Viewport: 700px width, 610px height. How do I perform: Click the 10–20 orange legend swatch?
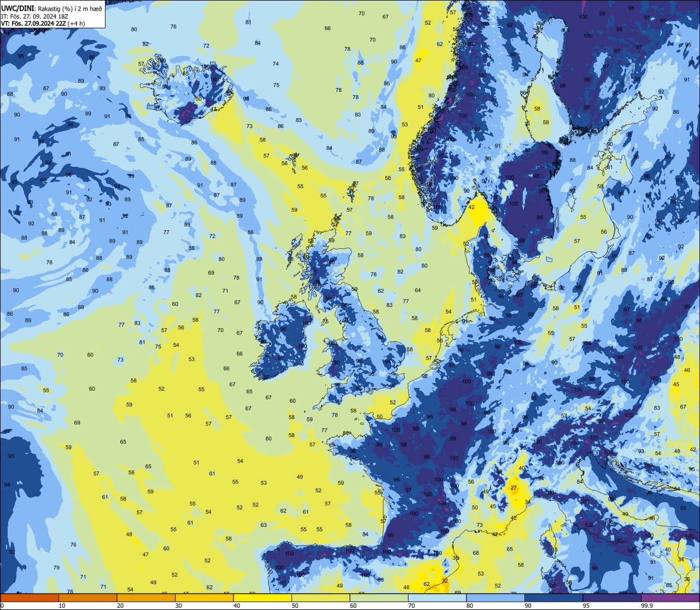pyautogui.click(x=87, y=597)
